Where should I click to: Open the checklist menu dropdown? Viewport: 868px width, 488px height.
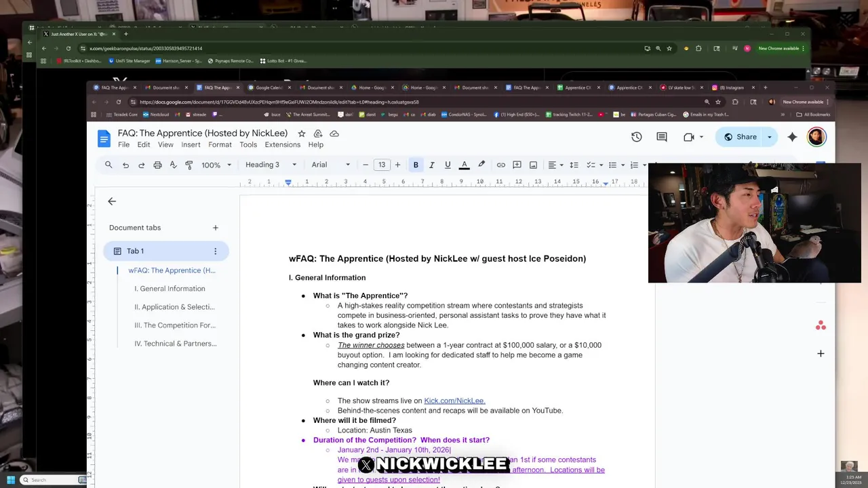(x=595, y=165)
